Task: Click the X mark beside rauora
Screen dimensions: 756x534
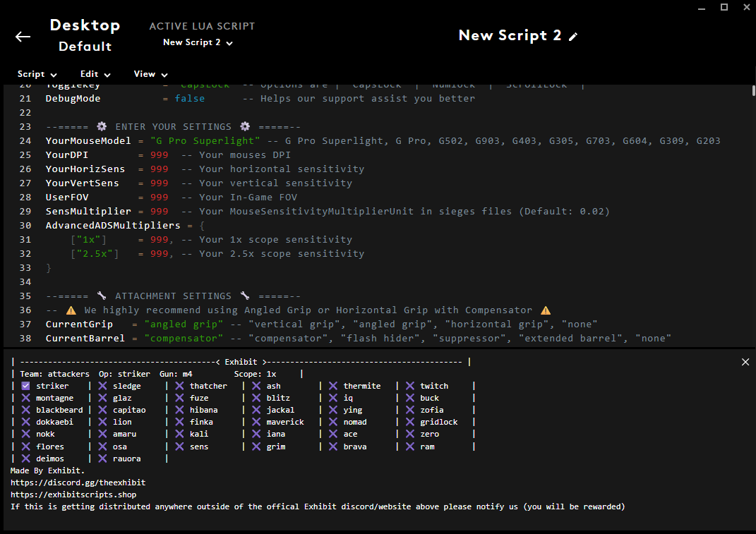Action: coord(102,459)
